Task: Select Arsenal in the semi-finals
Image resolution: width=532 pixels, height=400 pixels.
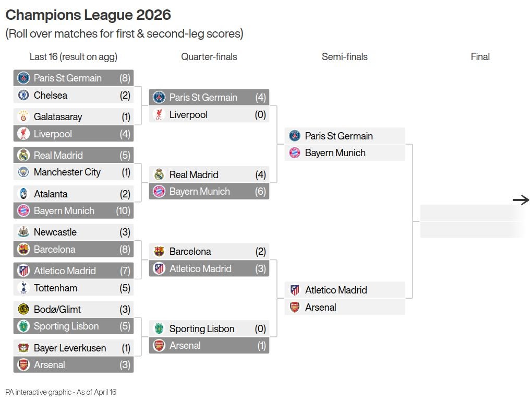Action: coord(344,307)
